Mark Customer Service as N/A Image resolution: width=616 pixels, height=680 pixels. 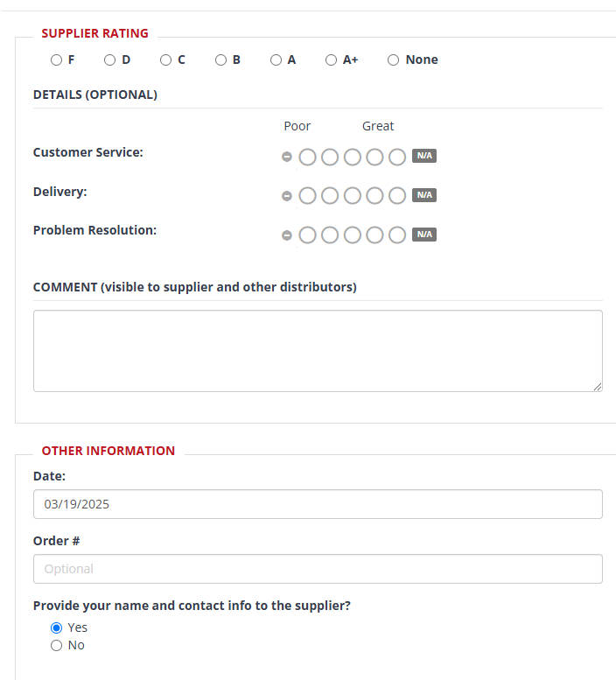(424, 156)
